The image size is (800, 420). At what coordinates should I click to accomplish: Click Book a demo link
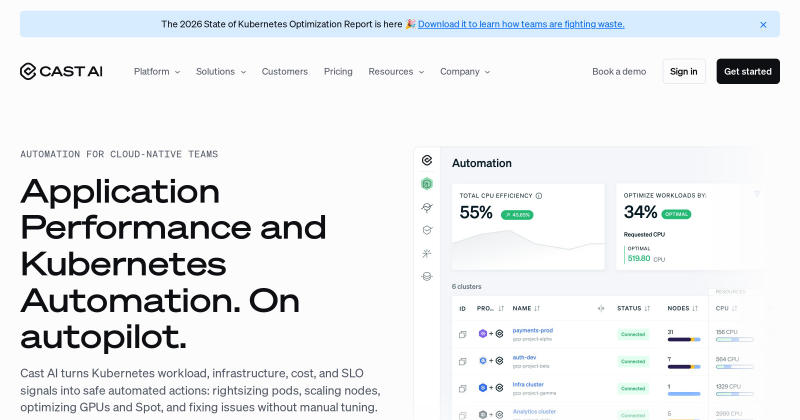point(619,71)
